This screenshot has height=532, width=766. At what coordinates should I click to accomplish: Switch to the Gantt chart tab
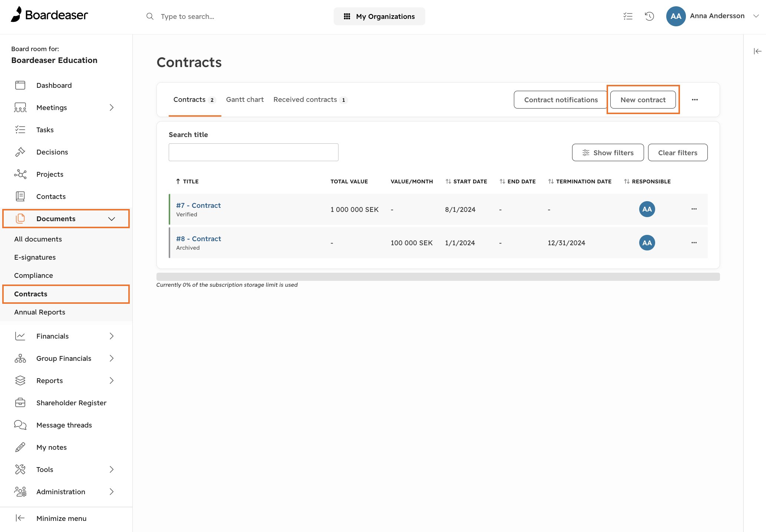click(245, 100)
